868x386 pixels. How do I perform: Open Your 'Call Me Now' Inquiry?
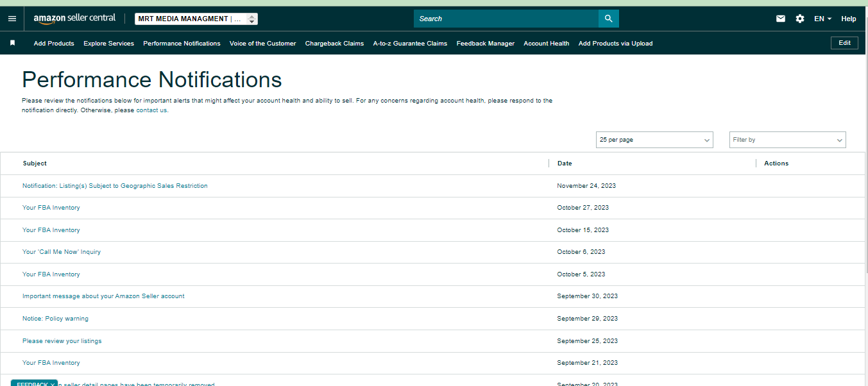coord(62,252)
